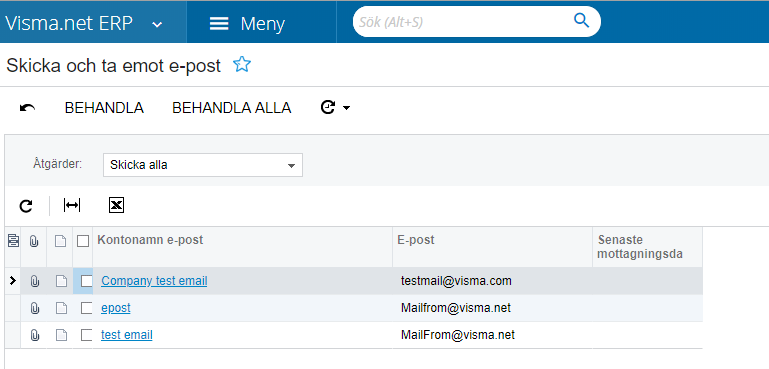This screenshot has height=369, width=769.
Task: Open the attachment paperclip on the epost row
Action: click(x=34, y=308)
